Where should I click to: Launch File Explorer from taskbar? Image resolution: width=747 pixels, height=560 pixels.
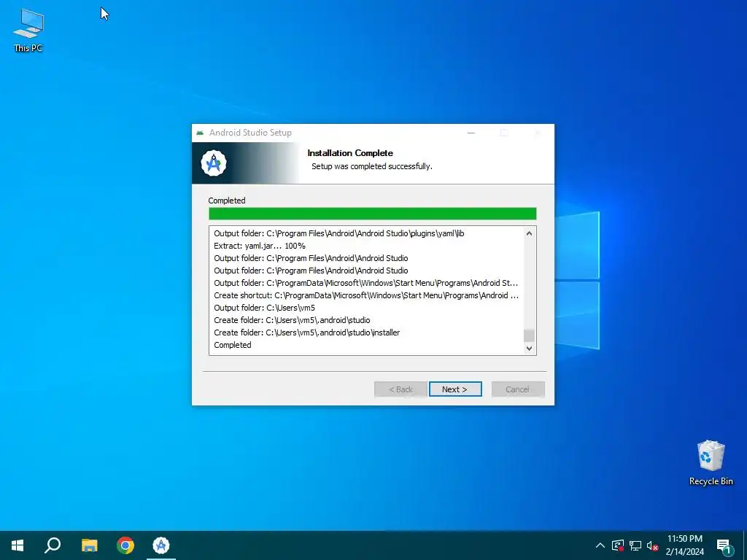89,545
